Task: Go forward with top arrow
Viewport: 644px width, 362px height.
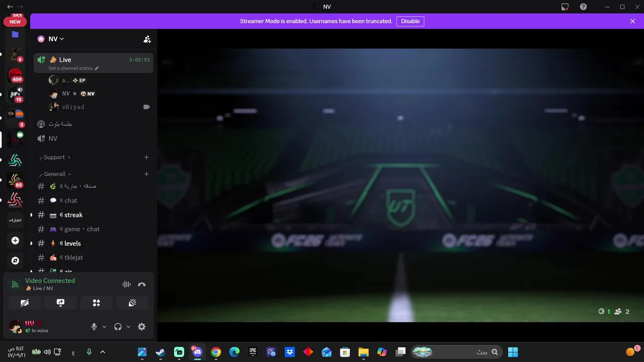Action: pyautogui.click(x=20, y=7)
